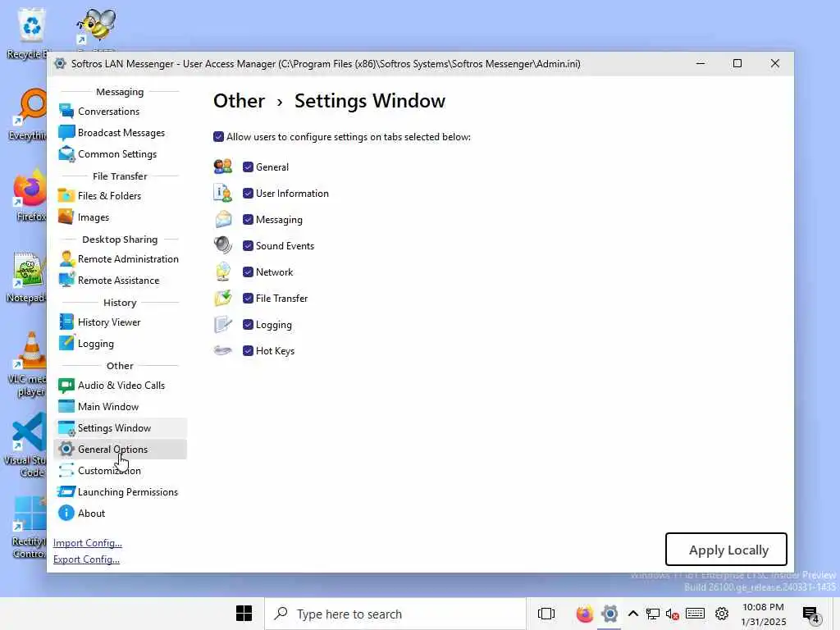Image resolution: width=840 pixels, height=630 pixels.
Task: Select the VLC media player desktop shortcut
Action: pos(29,364)
